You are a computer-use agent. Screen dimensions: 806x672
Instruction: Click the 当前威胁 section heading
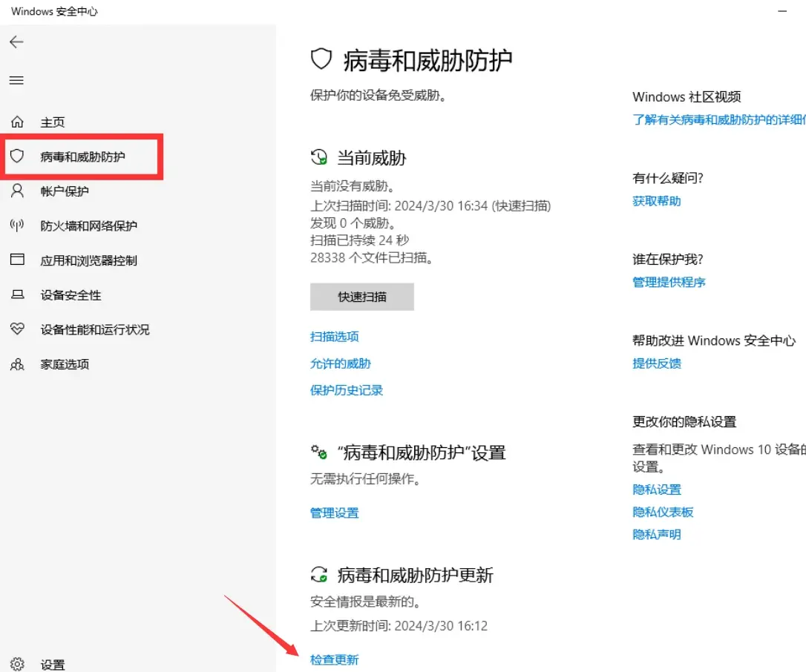coord(372,158)
